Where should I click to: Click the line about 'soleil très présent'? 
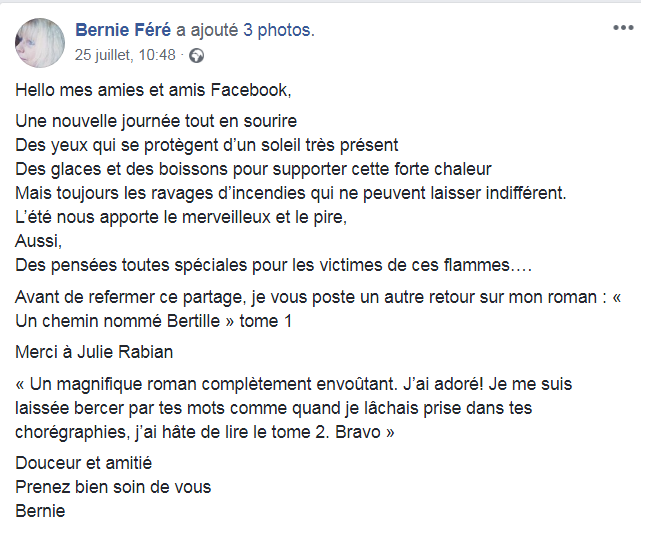(207, 145)
